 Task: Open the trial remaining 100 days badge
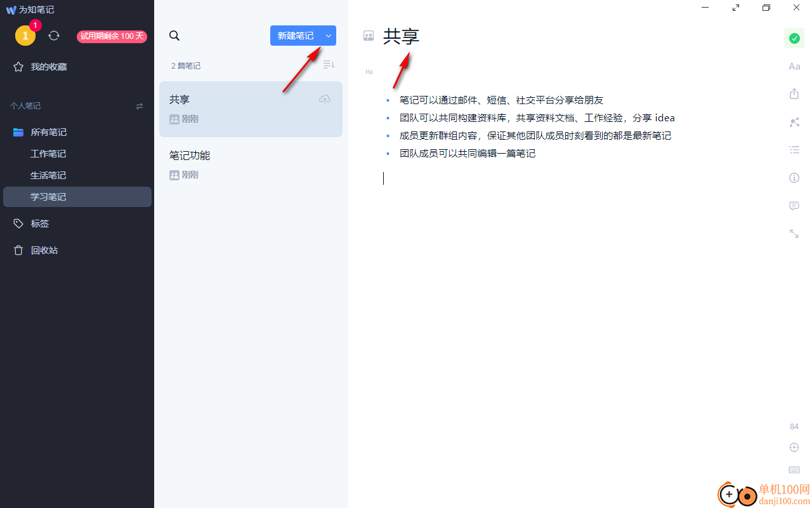(112, 36)
